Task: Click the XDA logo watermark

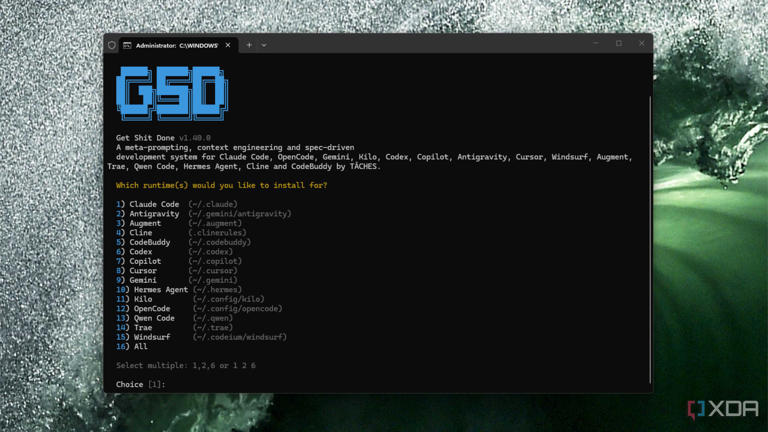Action: pyautogui.click(x=723, y=409)
